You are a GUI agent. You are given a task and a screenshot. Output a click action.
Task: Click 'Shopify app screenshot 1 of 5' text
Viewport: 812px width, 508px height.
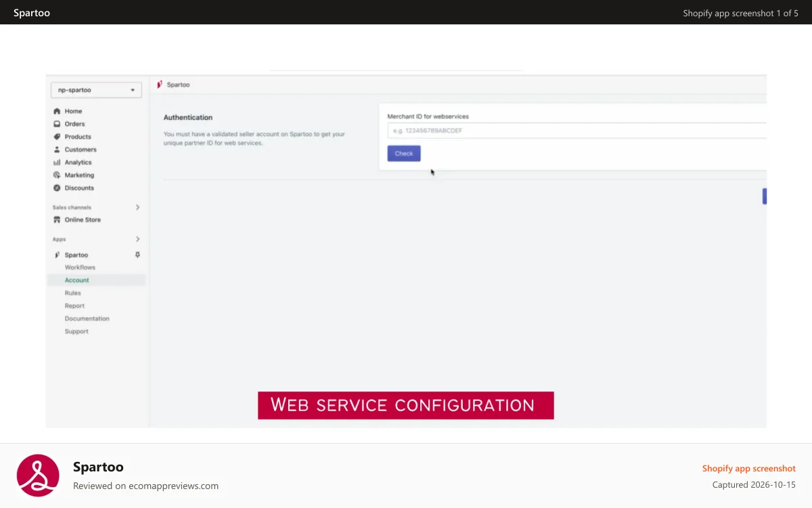point(741,13)
